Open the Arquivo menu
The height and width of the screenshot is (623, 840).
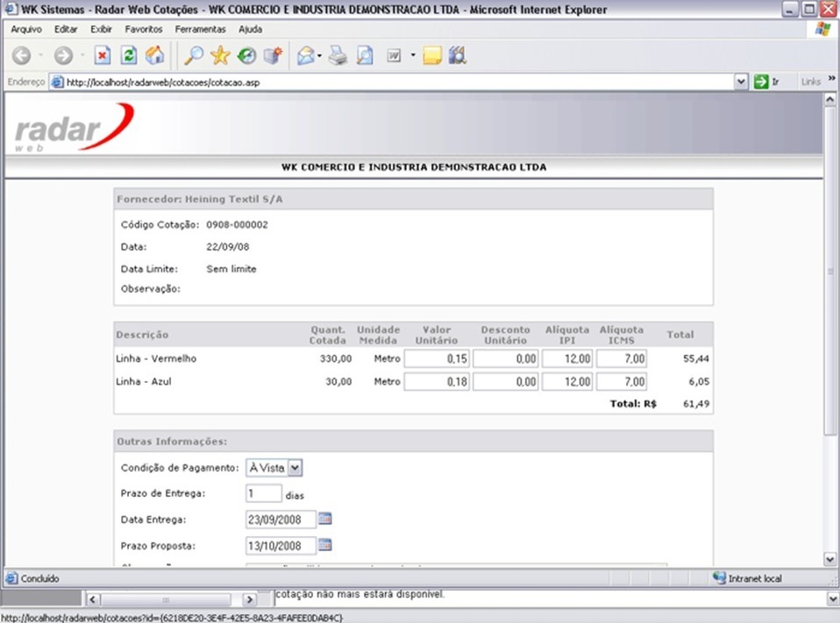tap(26, 29)
